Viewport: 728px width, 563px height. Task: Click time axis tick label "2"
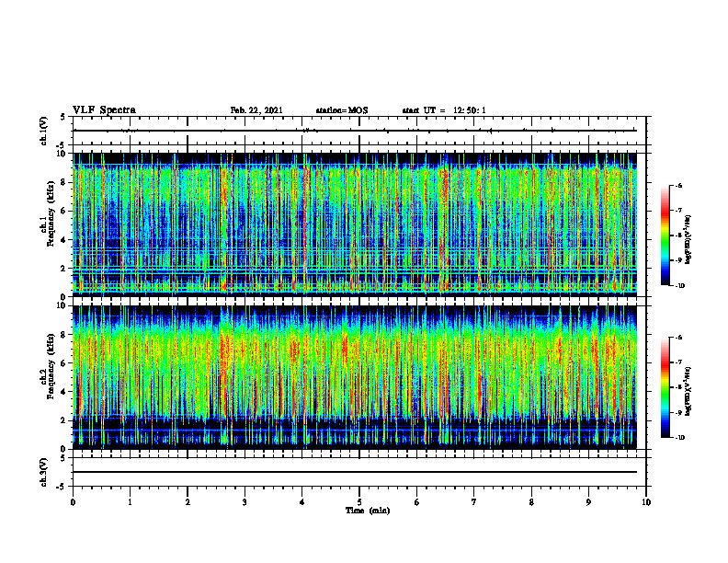pyautogui.click(x=188, y=502)
